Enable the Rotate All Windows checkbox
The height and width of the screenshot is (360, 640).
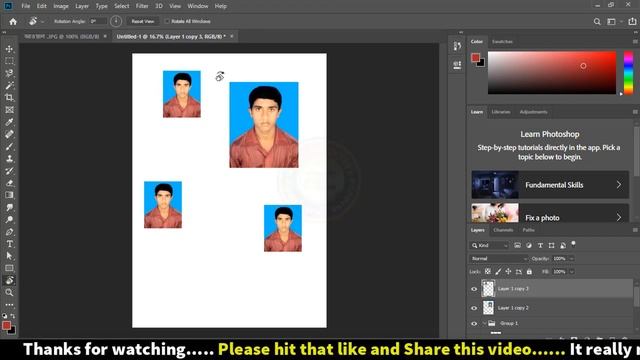point(167,21)
